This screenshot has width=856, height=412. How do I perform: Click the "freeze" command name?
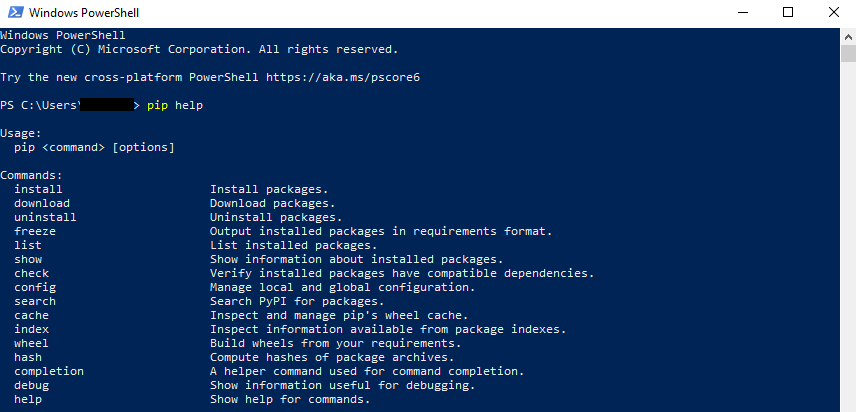tap(35, 231)
